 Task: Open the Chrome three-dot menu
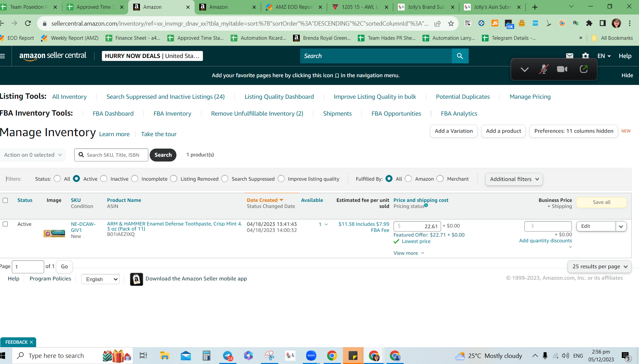click(630, 23)
